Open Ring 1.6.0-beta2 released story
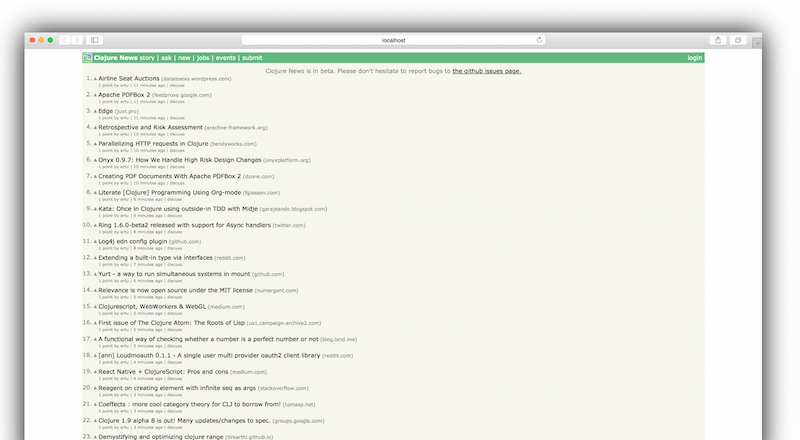The width and height of the screenshot is (800, 440). coord(184,225)
